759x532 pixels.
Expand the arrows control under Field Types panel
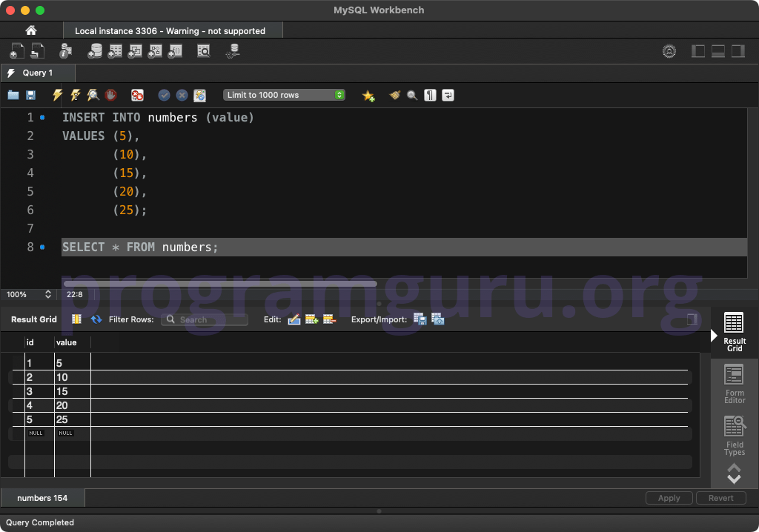coord(734,473)
